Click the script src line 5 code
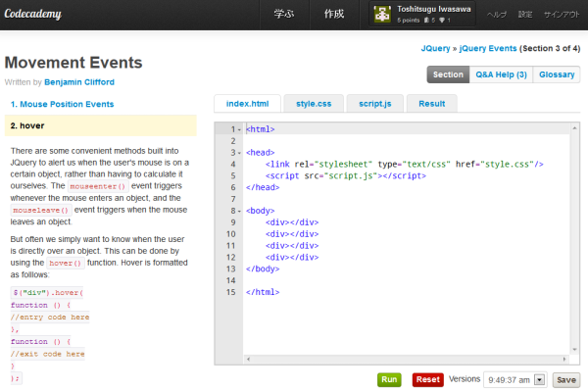The height and width of the screenshot is (391, 588). [346, 175]
